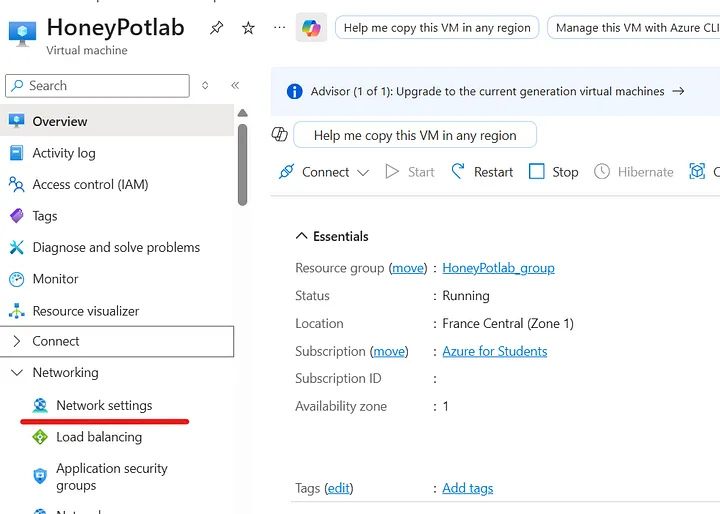Image resolution: width=720 pixels, height=514 pixels.
Task: Open the Azure for Students subscription link
Action: (x=495, y=351)
